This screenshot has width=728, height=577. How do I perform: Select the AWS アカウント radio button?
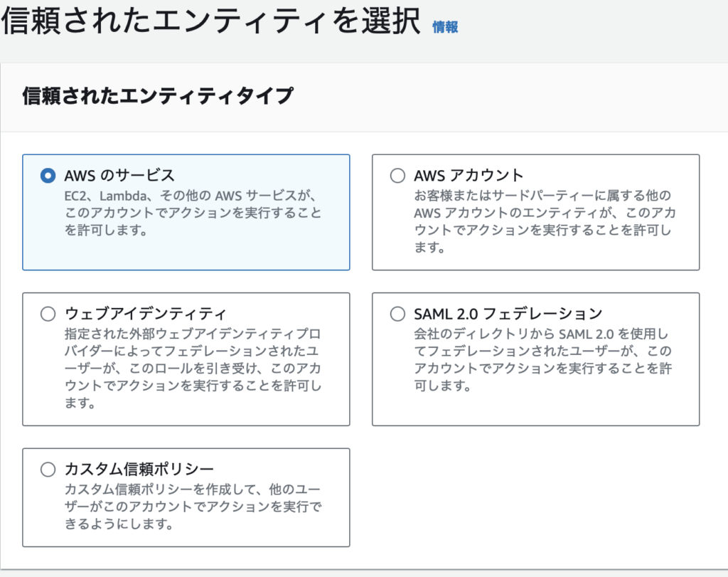397,176
